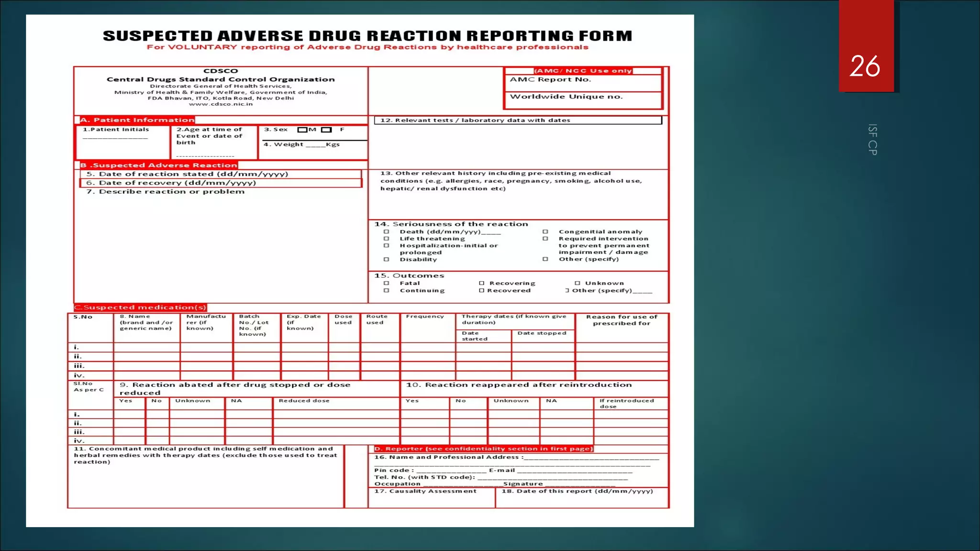The height and width of the screenshot is (551, 980).
Task: Tick the Life threatening checkbox
Action: (386, 239)
